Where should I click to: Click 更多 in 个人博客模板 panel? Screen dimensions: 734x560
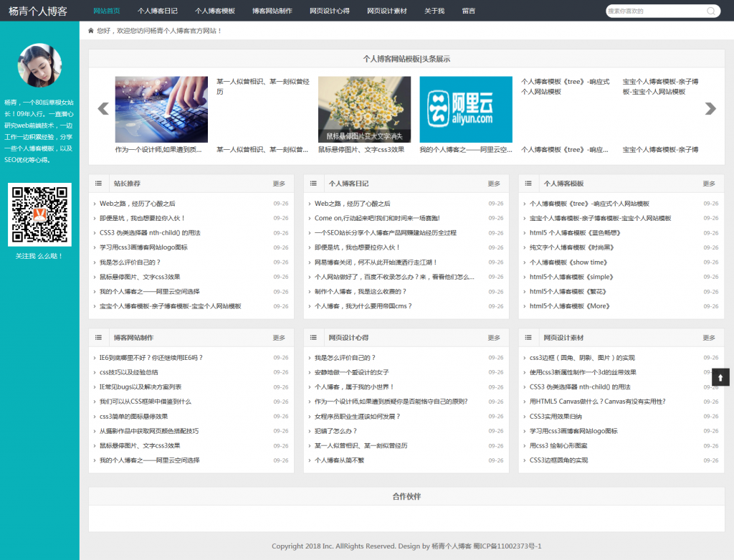pyautogui.click(x=709, y=184)
